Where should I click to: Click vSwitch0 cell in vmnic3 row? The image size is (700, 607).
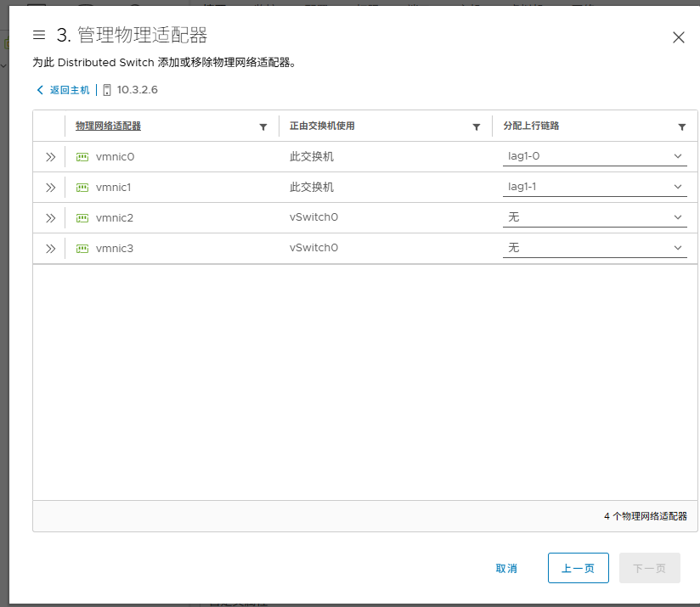tap(313, 248)
